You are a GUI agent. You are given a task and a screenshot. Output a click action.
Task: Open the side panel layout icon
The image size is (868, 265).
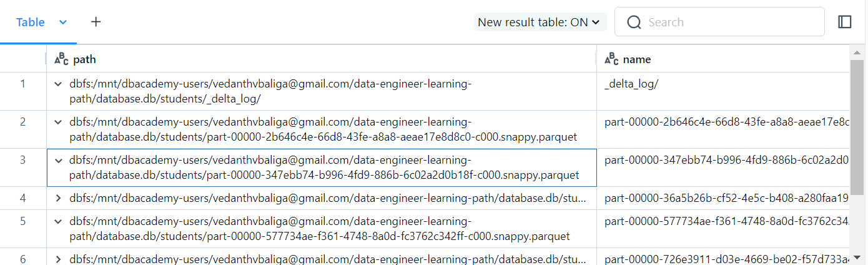pyautogui.click(x=845, y=22)
